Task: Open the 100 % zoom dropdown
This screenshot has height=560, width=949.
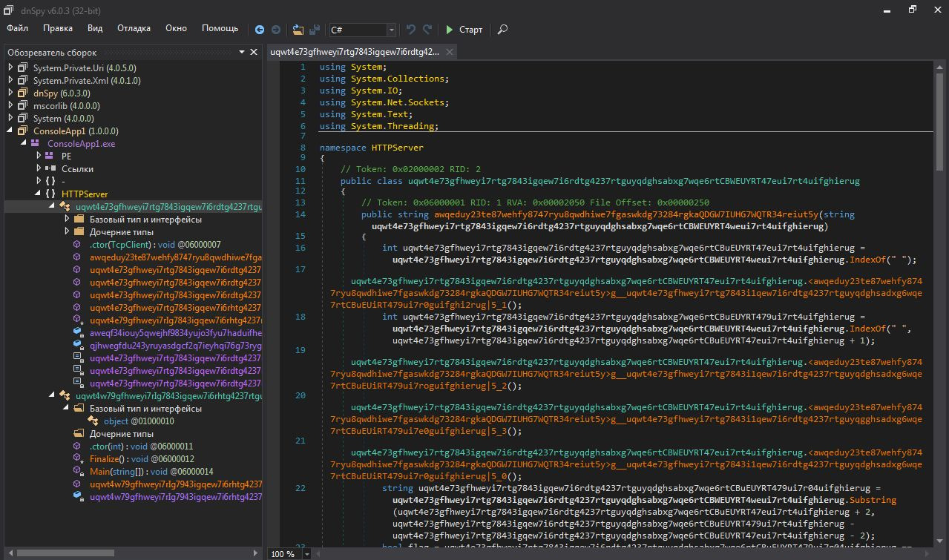Action: pyautogui.click(x=306, y=554)
